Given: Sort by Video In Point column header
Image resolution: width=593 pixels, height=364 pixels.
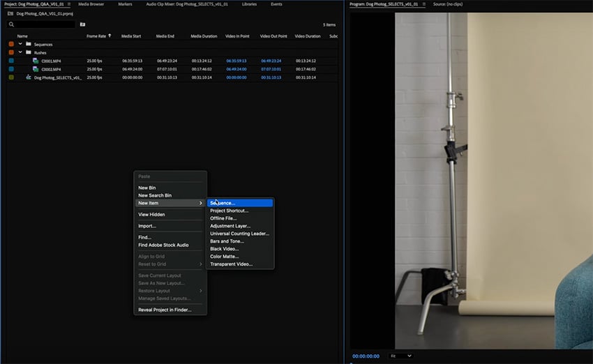Looking at the screenshot, I should (237, 36).
